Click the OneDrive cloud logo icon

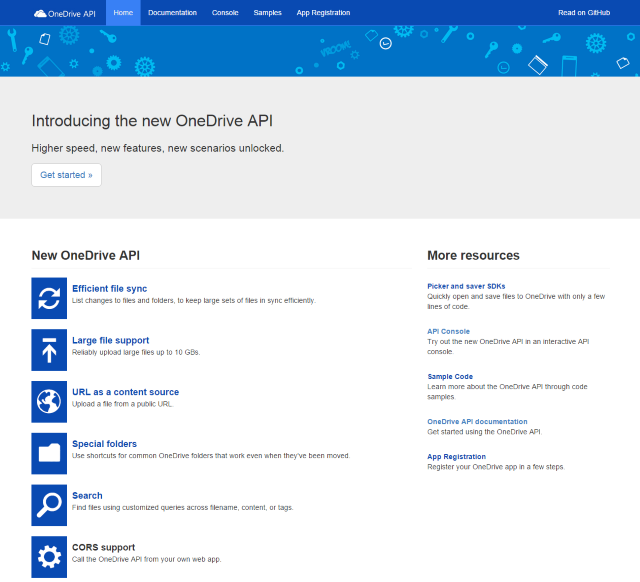[x=40, y=13]
